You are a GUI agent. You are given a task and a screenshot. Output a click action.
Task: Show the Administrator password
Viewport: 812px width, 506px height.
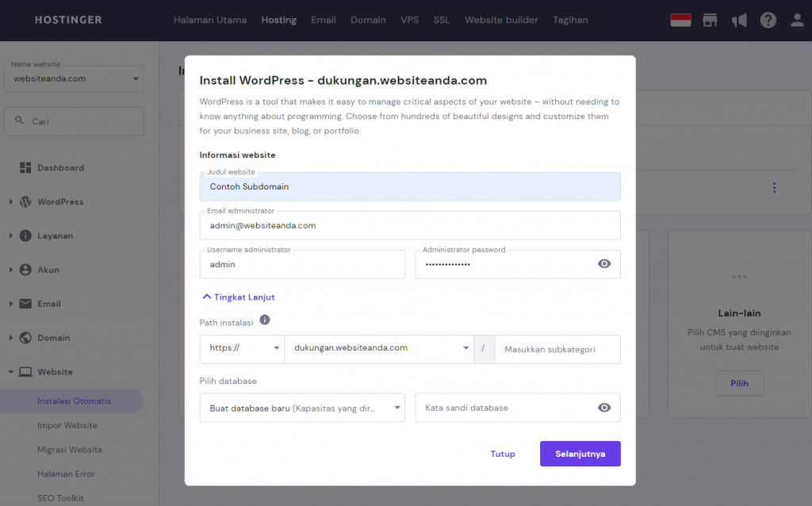(x=604, y=264)
